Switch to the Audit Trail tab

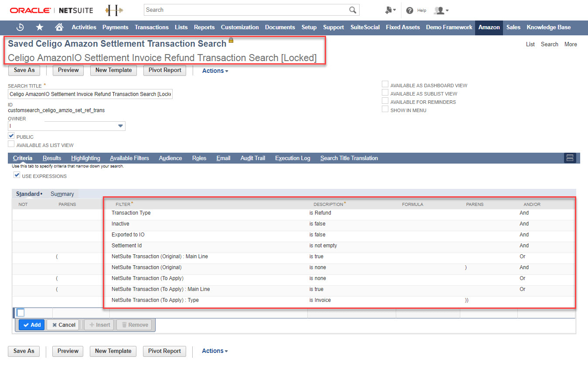[x=253, y=158]
